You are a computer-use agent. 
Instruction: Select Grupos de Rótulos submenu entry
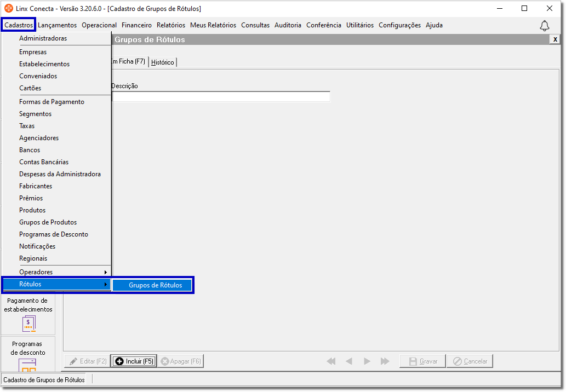pos(152,285)
